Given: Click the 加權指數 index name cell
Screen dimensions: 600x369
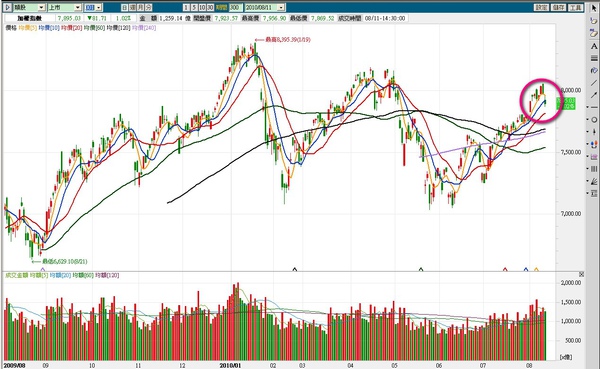Looking at the screenshot, I should (29, 18).
